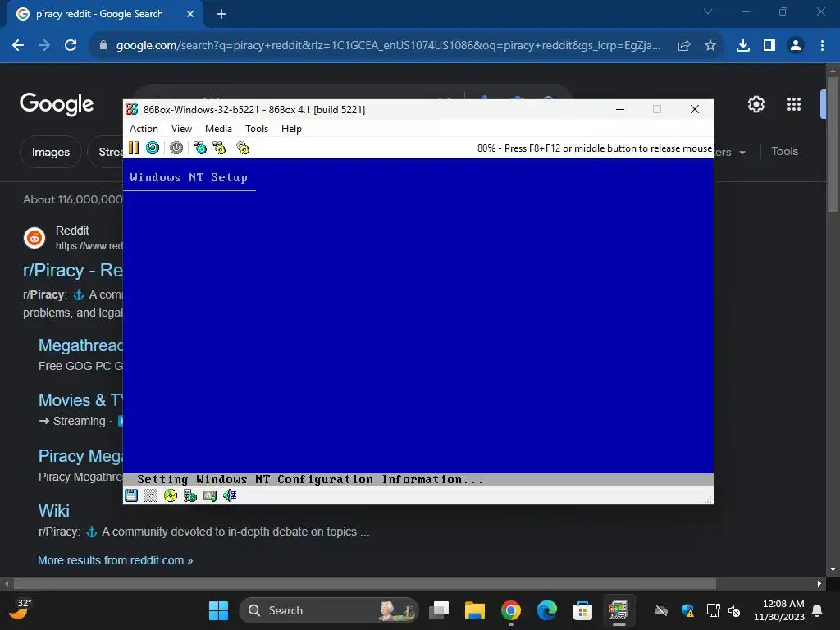Screen dimensions: 840x630
Task: Open Microsoft Edge from the taskbar
Action: click(x=547, y=610)
